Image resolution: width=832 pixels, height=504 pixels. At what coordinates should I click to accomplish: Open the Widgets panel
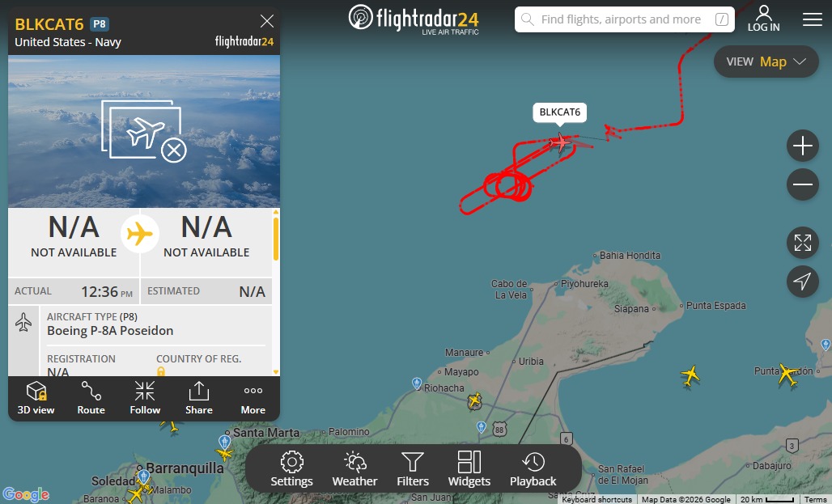coord(469,469)
